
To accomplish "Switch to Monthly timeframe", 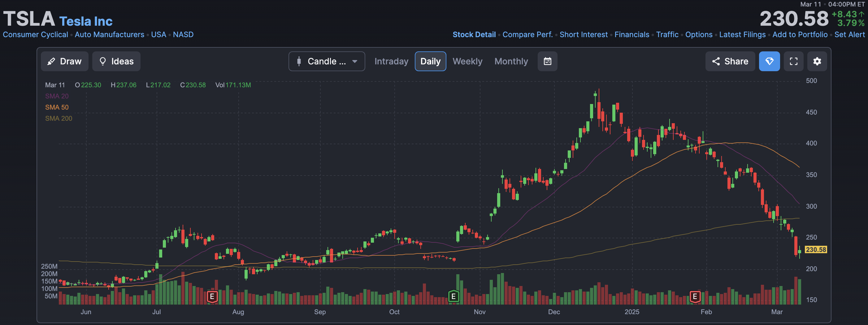I will coord(511,61).
